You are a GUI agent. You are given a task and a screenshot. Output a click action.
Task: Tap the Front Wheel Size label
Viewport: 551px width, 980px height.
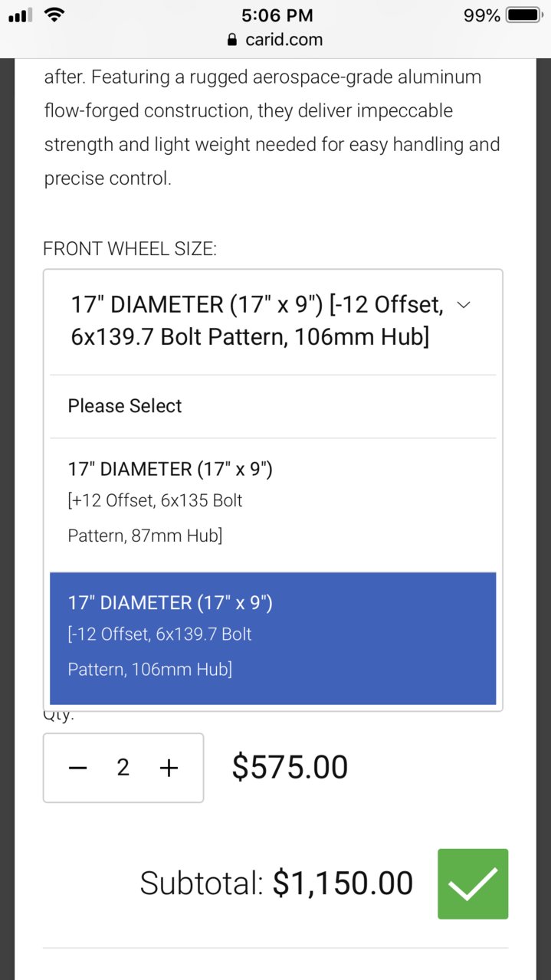130,249
